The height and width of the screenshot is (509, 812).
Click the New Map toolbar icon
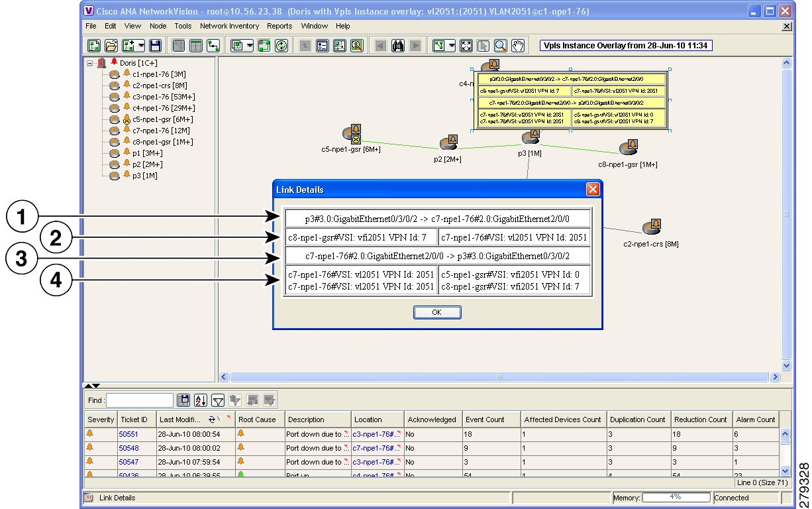tap(94, 46)
